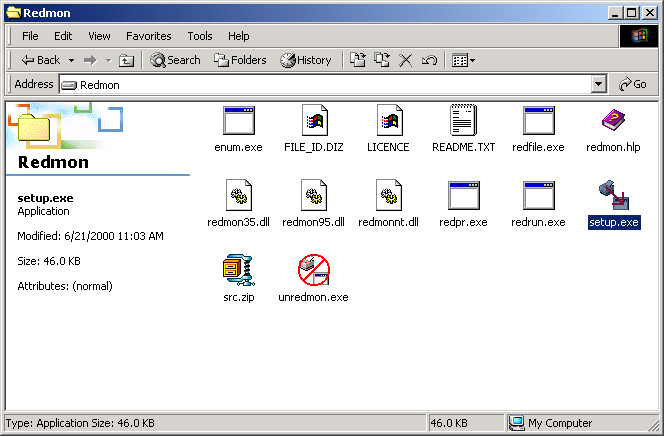Click 'Type: Application Size: 46.0 KB' status text

(x=80, y=423)
